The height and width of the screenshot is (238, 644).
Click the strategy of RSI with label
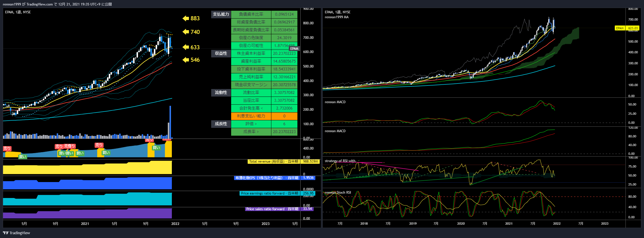tap(340, 161)
